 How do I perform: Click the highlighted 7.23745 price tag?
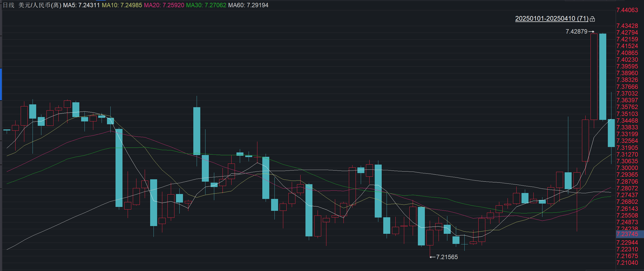tap(627, 234)
